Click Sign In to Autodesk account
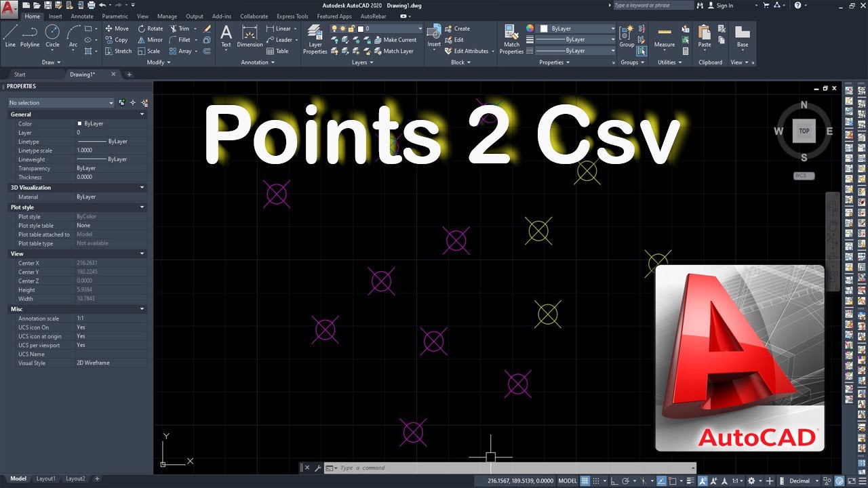 tap(719, 5)
